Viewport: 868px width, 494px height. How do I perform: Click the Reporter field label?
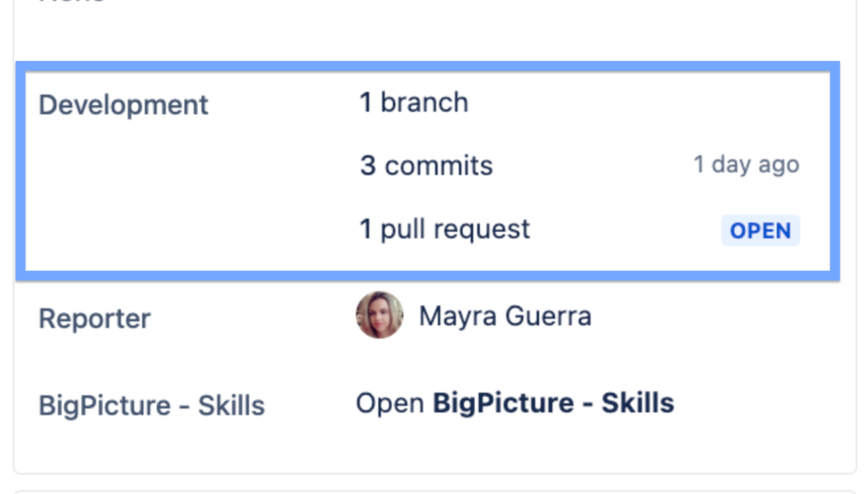(94, 319)
